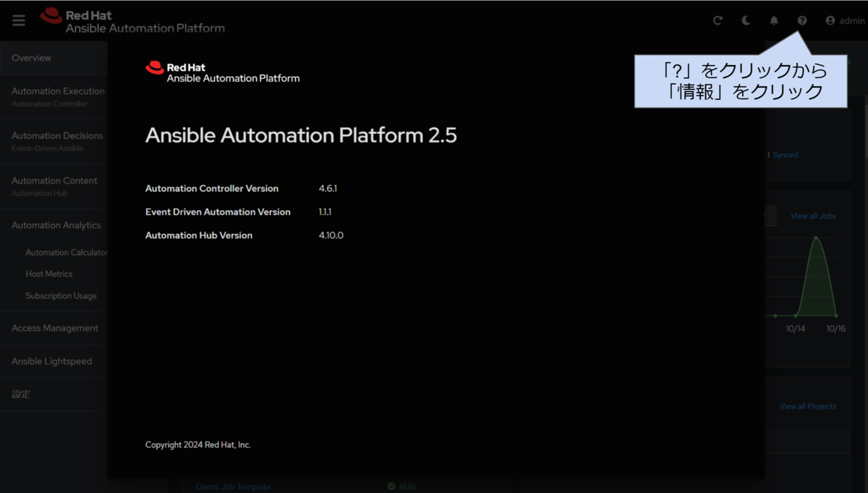Expand Automation Decisions section
This screenshot has width=868, height=493.
point(54,141)
